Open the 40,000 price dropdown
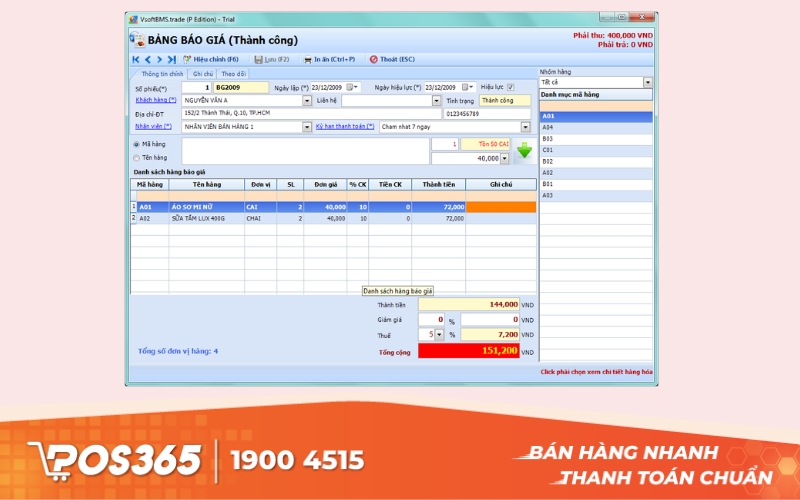Viewport: 800px width, 500px height. tap(505, 159)
